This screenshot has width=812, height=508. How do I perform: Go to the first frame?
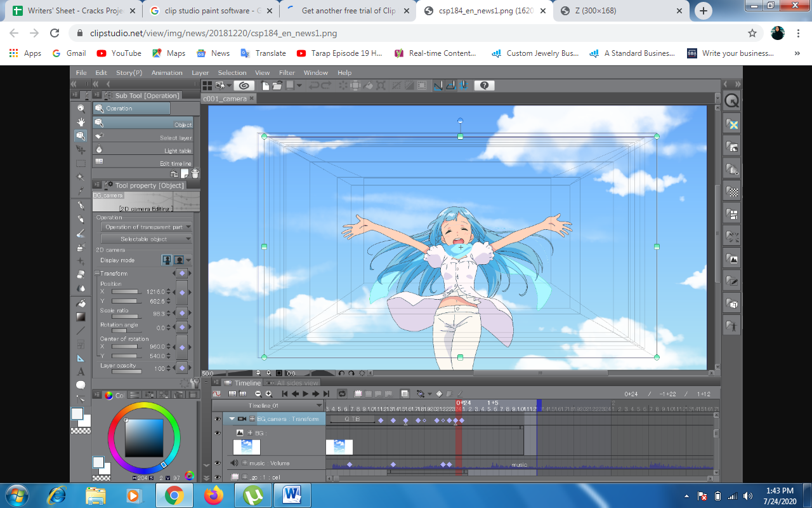[285, 394]
